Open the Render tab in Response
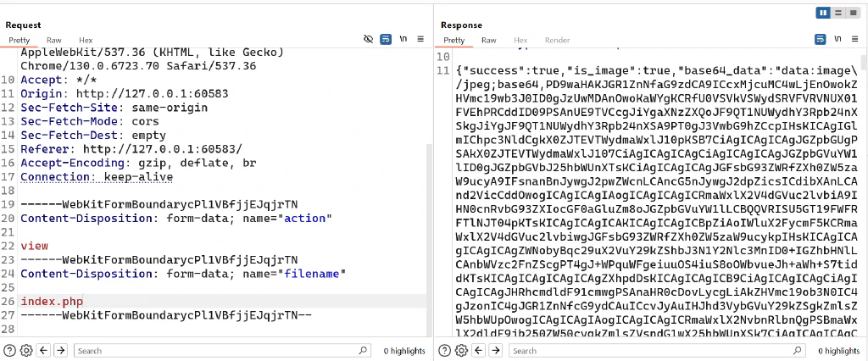 tap(558, 41)
